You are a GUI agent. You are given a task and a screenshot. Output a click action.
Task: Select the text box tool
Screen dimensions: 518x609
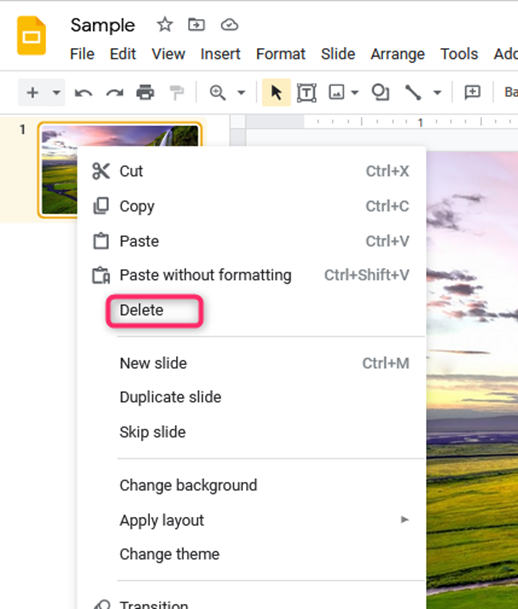[307, 93]
